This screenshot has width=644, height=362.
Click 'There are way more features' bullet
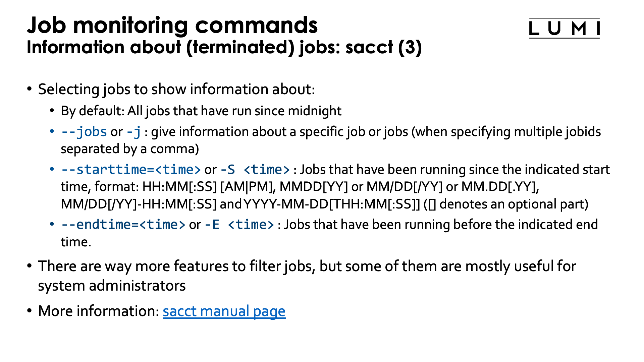[x=307, y=266]
